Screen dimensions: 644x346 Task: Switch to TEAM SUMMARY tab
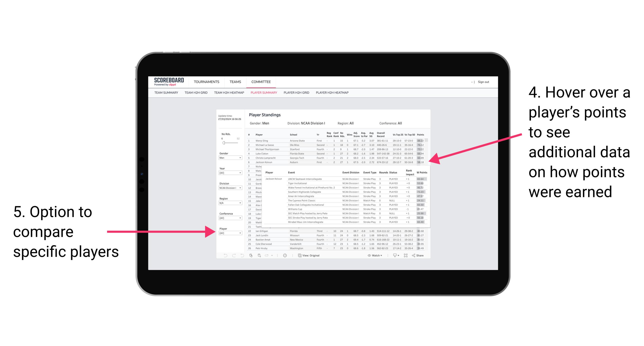tap(168, 95)
